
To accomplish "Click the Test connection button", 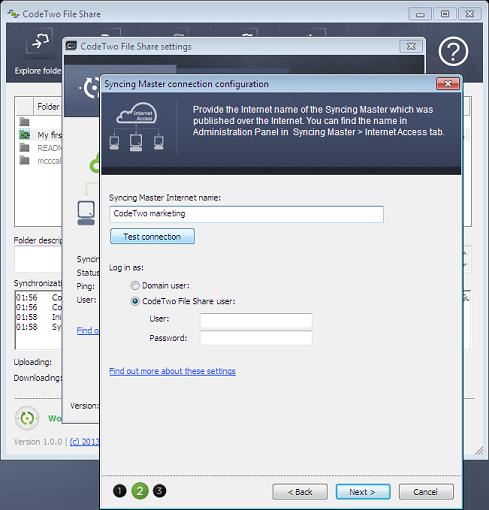I will pyautogui.click(x=152, y=236).
